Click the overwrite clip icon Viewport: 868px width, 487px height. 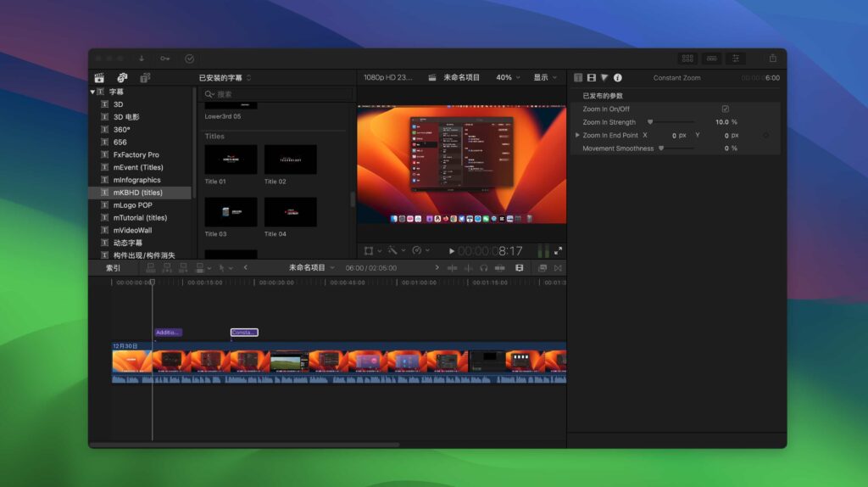click(x=200, y=268)
